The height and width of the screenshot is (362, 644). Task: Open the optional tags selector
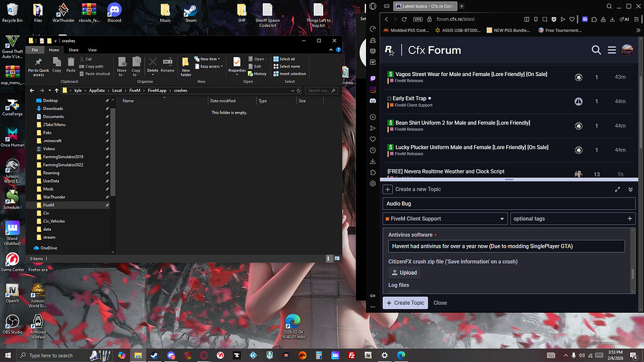point(572,219)
